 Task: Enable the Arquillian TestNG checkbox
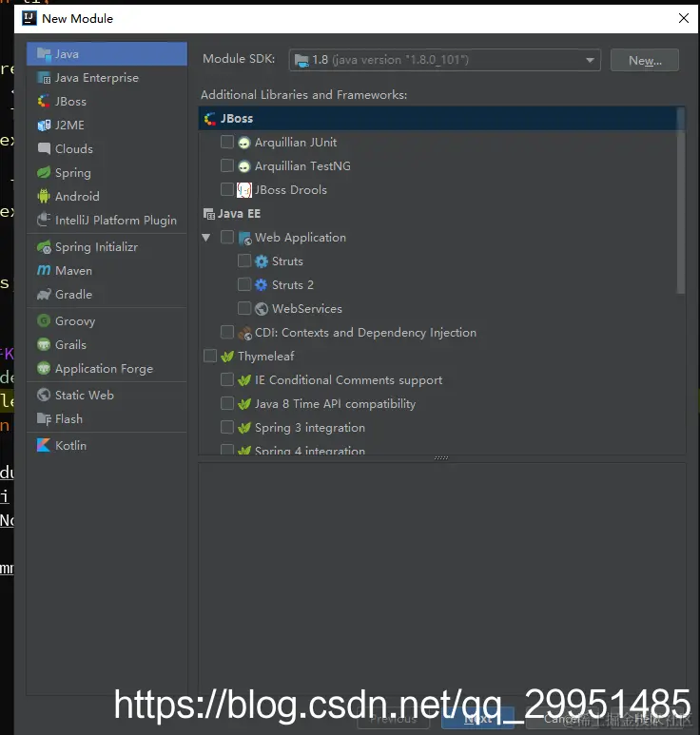pyautogui.click(x=227, y=165)
